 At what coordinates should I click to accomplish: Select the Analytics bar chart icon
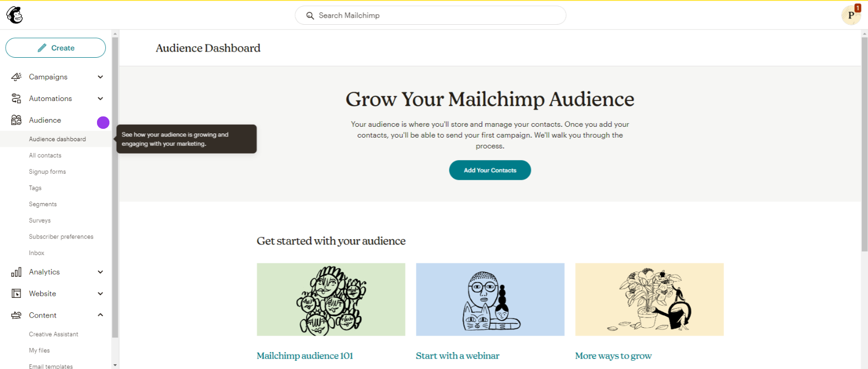coord(16,272)
